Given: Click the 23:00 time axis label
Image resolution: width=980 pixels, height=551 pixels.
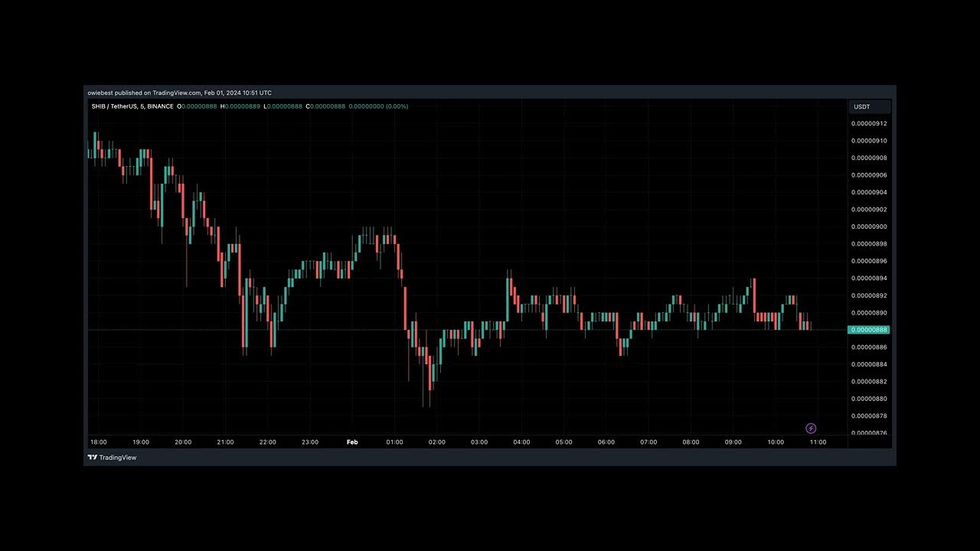Looking at the screenshot, I should (310, 442).
